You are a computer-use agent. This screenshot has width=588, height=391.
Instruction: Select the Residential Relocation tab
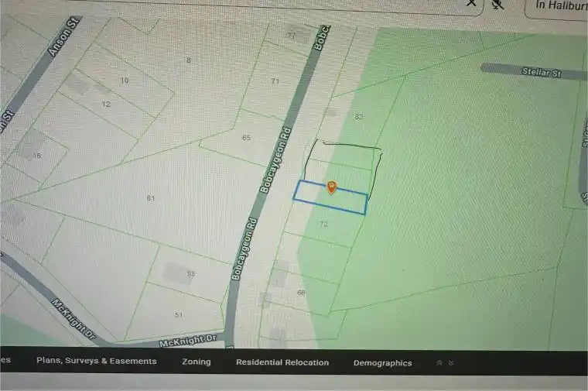click(x=282, y=362)
